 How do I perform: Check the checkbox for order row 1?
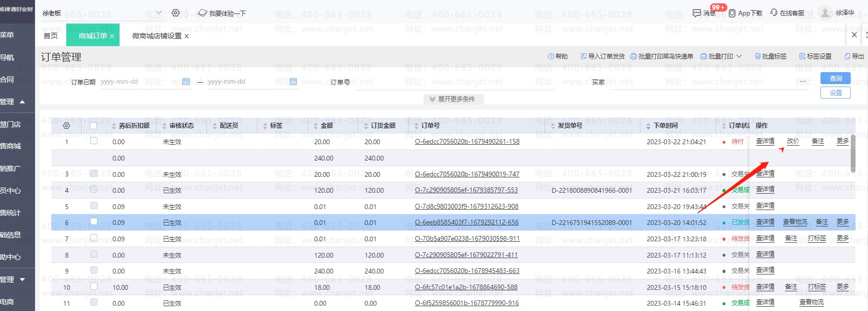click(x=94, y=141)
